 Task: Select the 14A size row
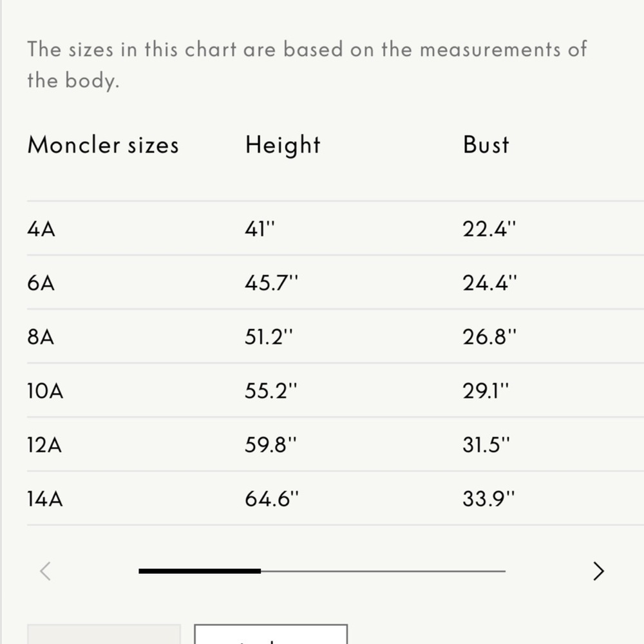click(x=335, y=498)
